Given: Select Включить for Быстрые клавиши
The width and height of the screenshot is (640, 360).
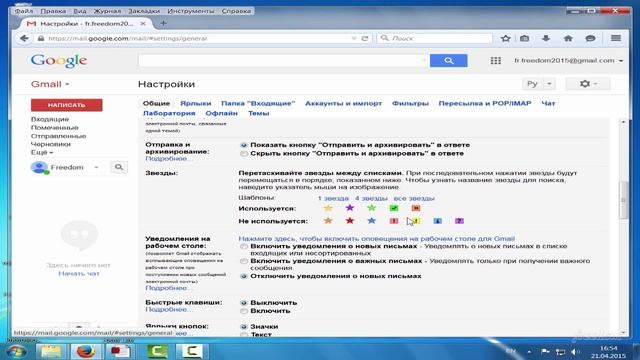Looking at the screenshot, I should 244,311.
